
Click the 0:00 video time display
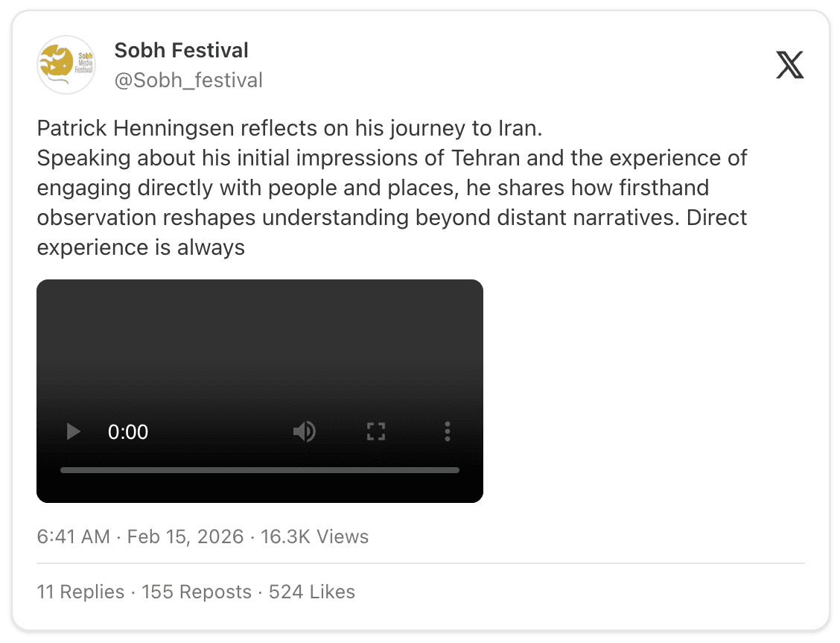click(128, 432)
